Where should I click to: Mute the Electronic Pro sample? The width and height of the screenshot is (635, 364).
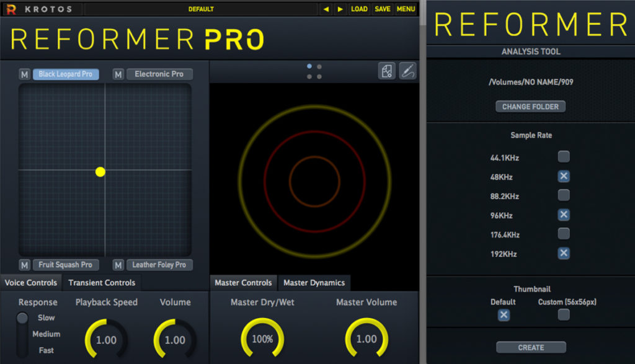tap(118, 74)
